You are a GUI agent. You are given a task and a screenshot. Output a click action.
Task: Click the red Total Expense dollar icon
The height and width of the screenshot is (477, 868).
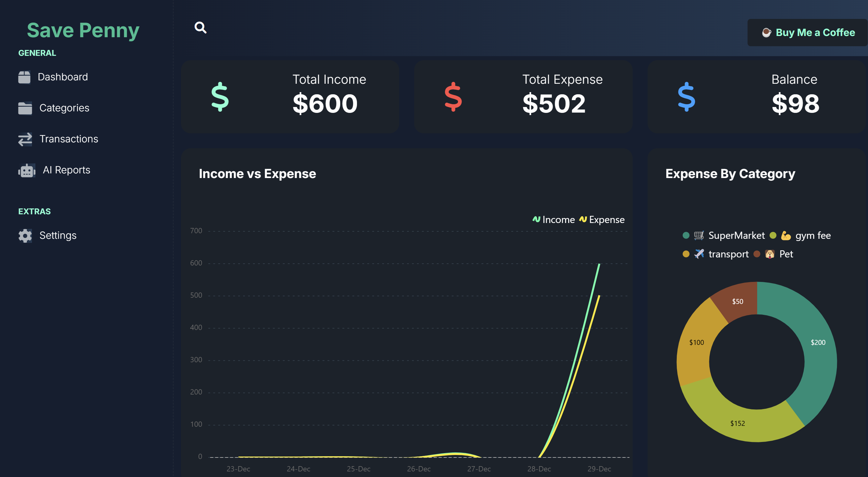click(453, 97)
